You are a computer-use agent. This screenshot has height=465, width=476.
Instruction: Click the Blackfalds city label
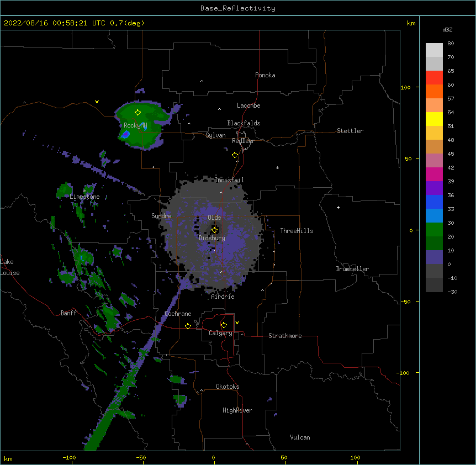(244, 123)
